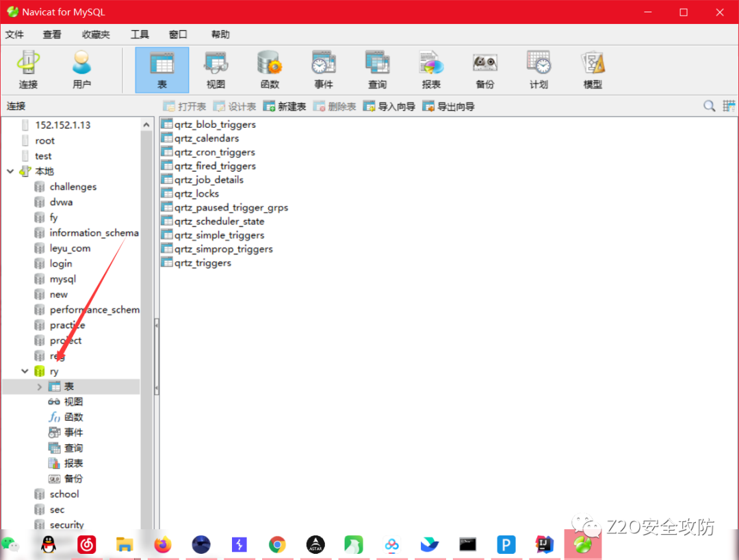The width and height of the screenshot is (739, 560).
Task: Select the 事件 node under ry
Action: click(73, 432)
